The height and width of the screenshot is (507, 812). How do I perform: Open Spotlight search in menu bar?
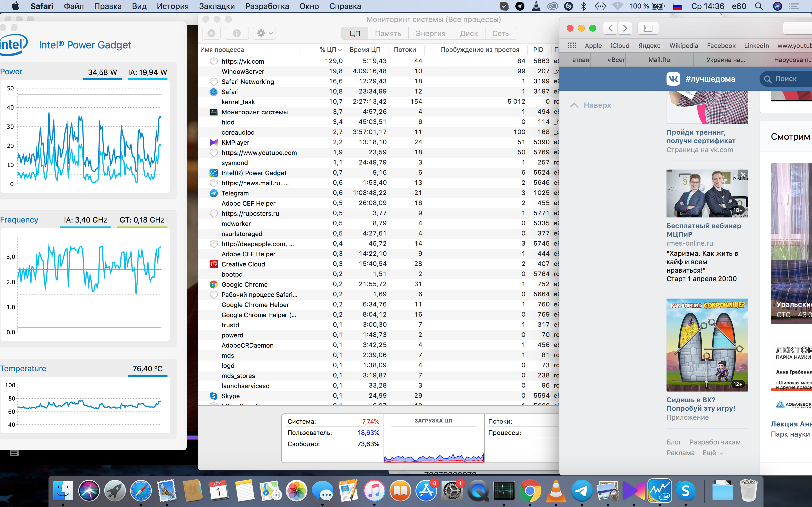coord(759,6)
